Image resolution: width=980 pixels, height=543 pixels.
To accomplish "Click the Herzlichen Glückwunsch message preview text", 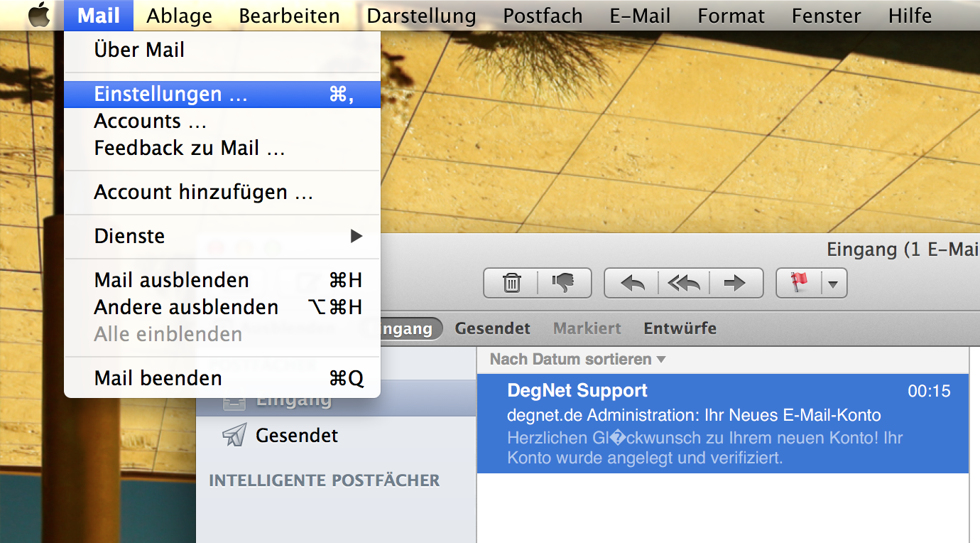I will coord(705,448).
